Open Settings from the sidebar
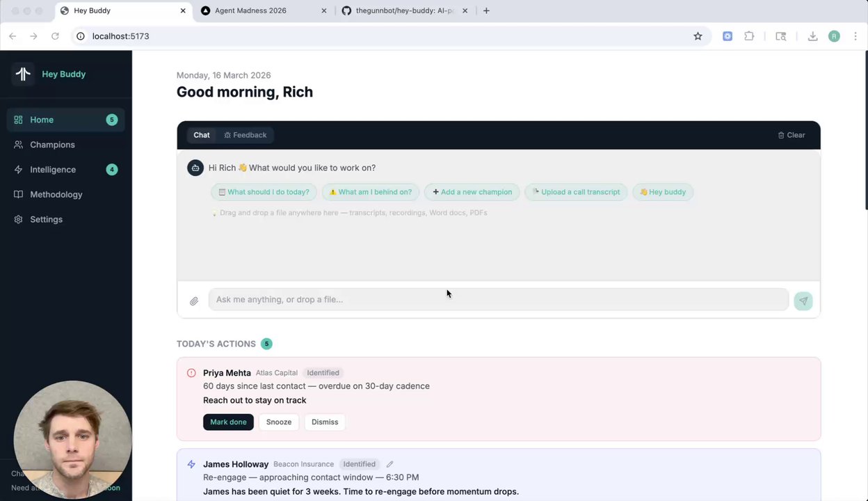The image size is (868, 501). click(46, 219)
